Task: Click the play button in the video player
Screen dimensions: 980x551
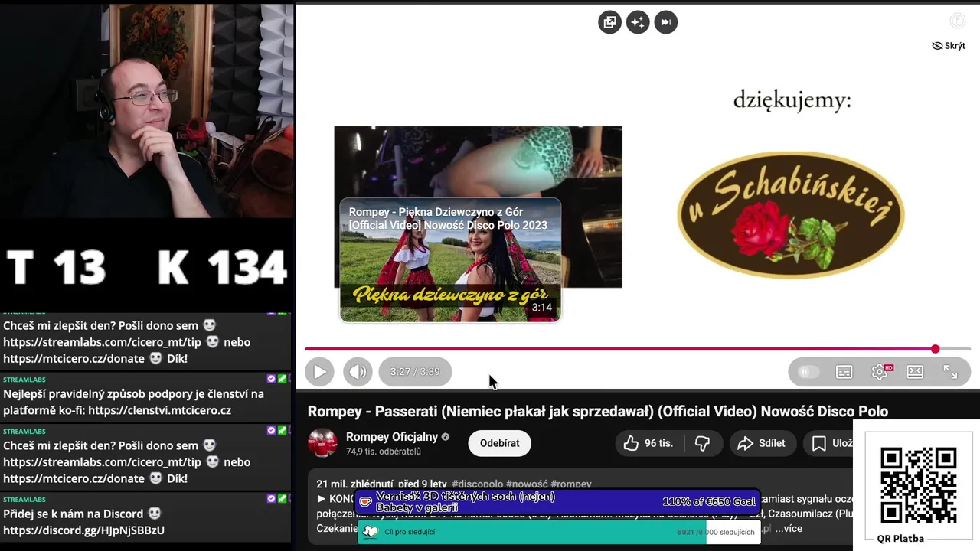Action: 319,372
